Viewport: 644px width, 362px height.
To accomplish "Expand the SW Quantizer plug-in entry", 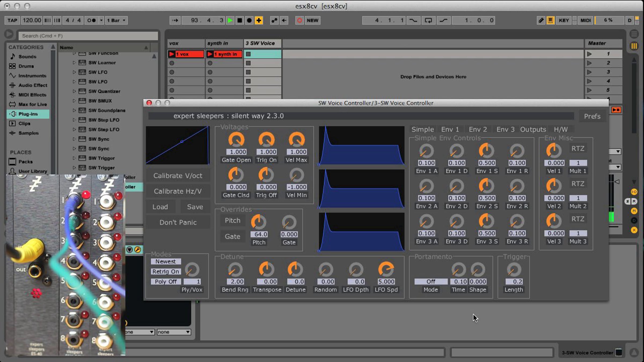I will click(x=74, y=91).
